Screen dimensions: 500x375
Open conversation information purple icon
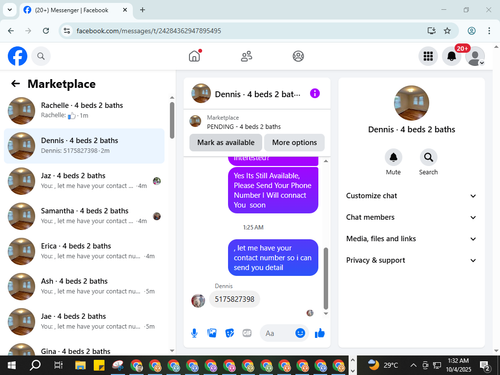point(315,93)
